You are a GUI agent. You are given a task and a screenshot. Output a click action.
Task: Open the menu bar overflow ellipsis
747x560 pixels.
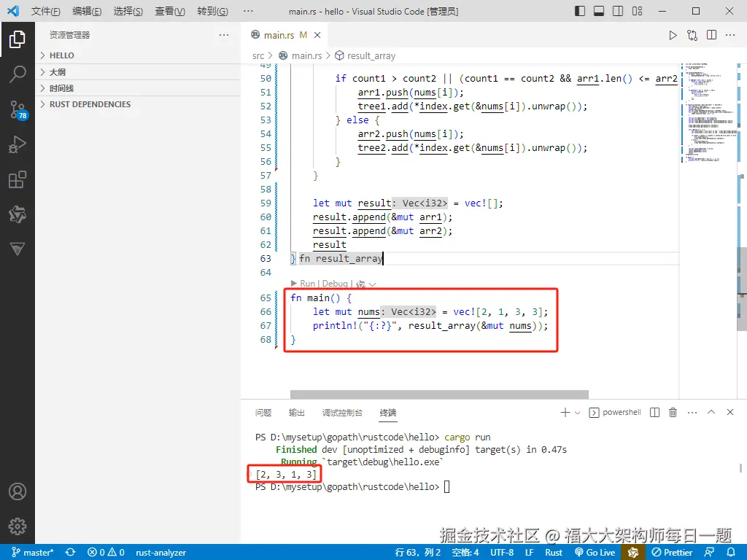tap(248, 11)
